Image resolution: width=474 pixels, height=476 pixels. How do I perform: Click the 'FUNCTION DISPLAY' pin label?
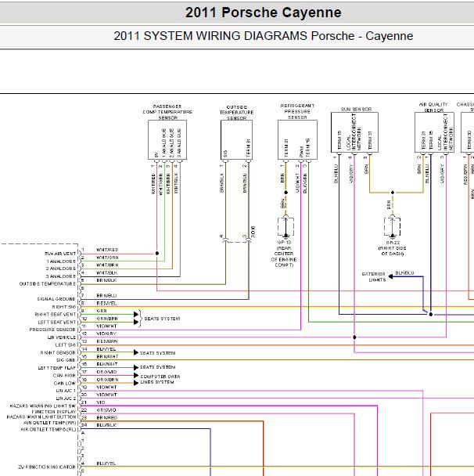(54, 412)
